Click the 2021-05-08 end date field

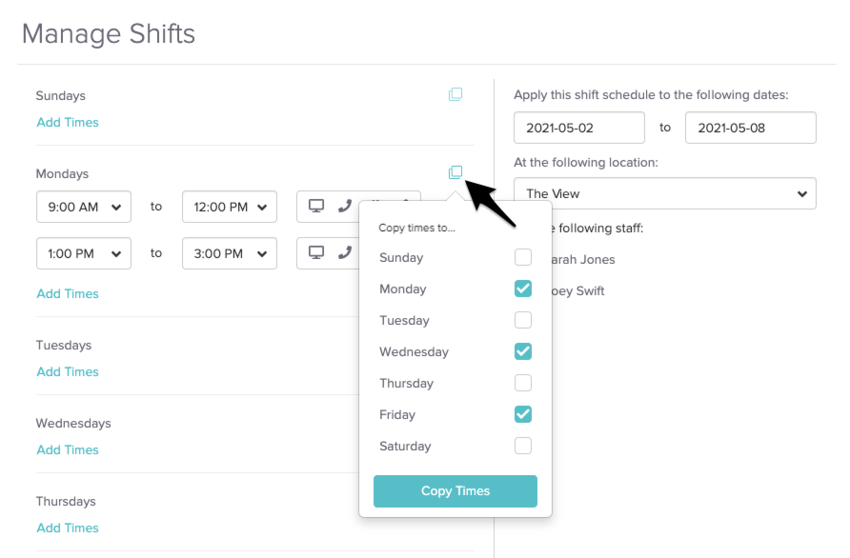click(750, 128)
